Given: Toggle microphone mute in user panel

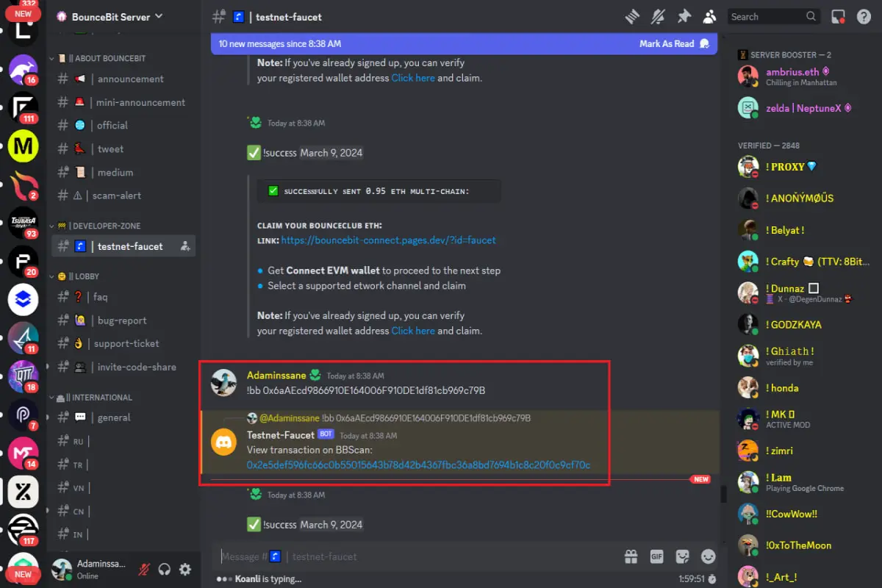Looking at the screenshot, I should click(x=144, y=569).
